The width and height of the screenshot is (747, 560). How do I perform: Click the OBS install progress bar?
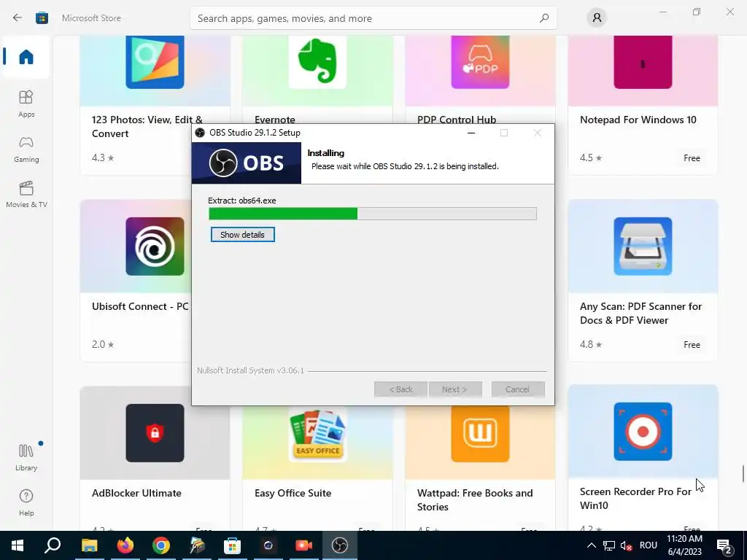[x=373, y=214]
